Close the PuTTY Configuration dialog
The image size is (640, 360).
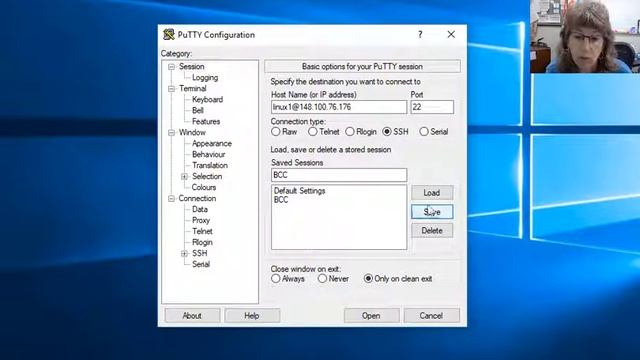[x=451, y=35]
